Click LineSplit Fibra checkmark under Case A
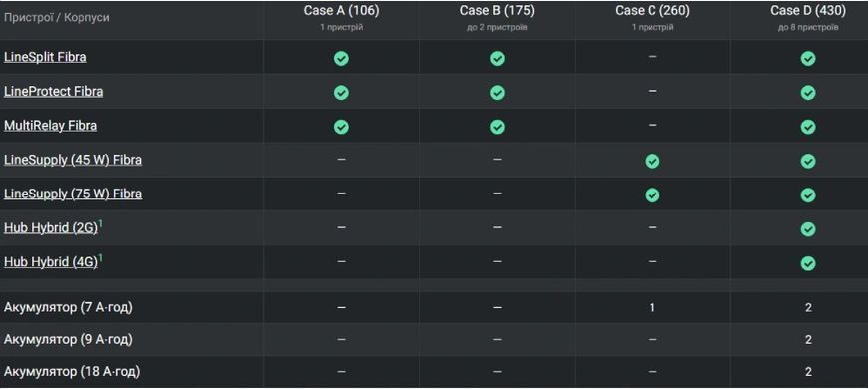 coord(341,58)
